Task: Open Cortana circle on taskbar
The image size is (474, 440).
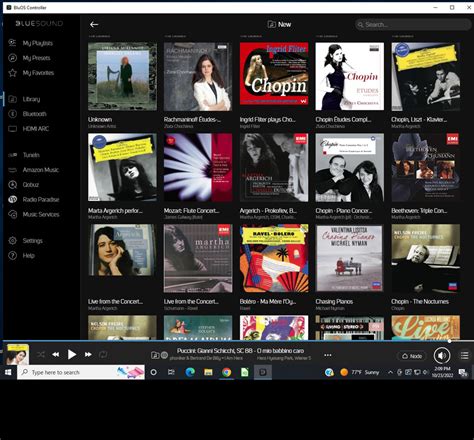Action: pos(154,372)
